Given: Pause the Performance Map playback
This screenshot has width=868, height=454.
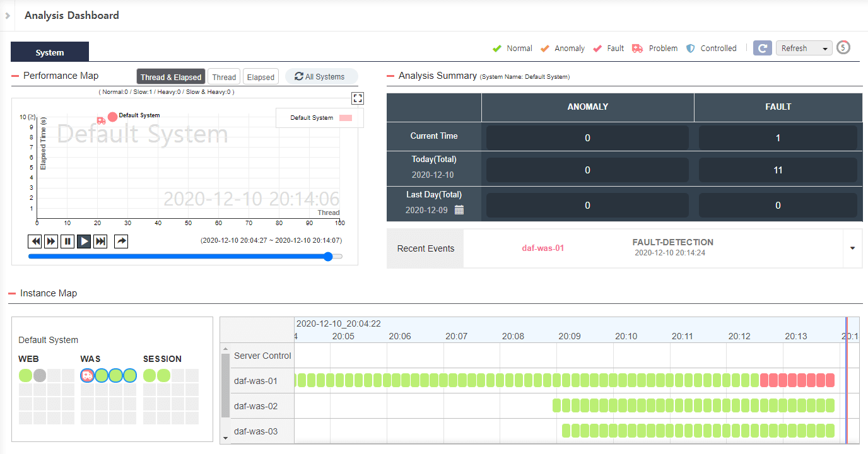Looking at the screenshot, I should (x=67, y=241).
